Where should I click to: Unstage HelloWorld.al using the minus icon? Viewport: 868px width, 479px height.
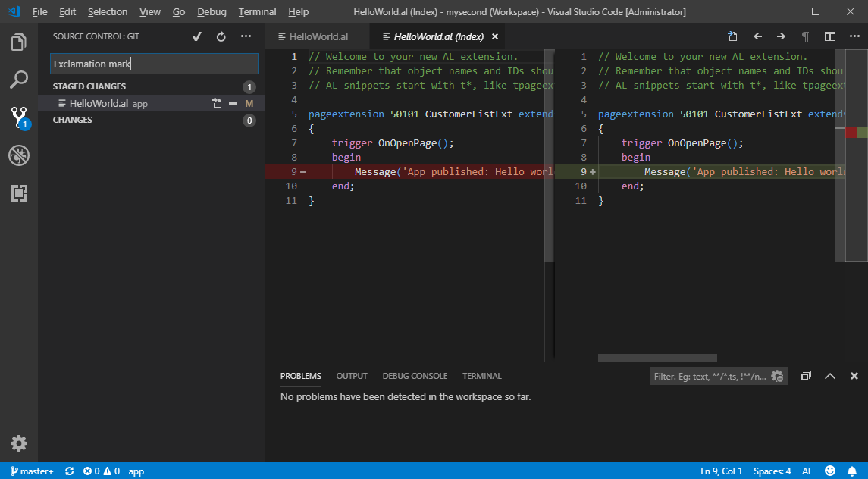(x=233, y=103)
